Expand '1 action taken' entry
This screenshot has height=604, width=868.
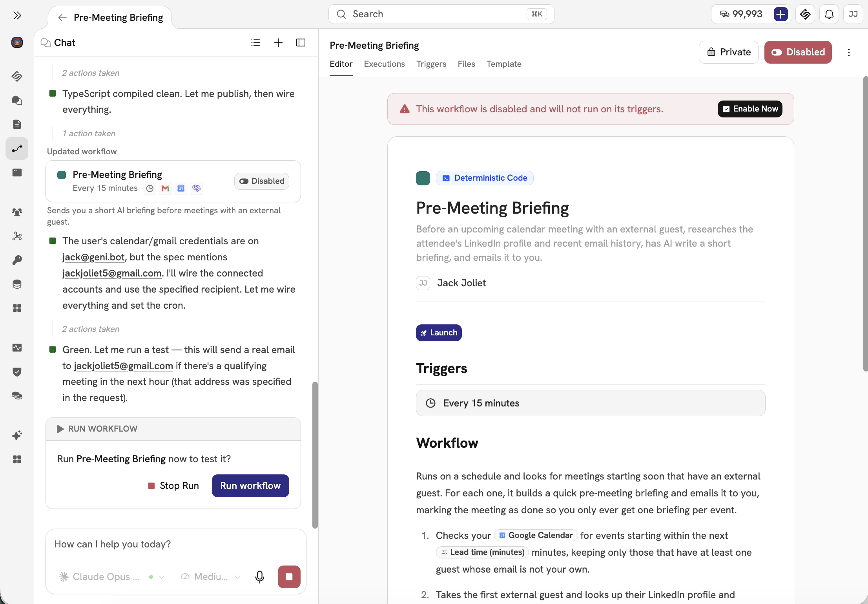(89, 134)
